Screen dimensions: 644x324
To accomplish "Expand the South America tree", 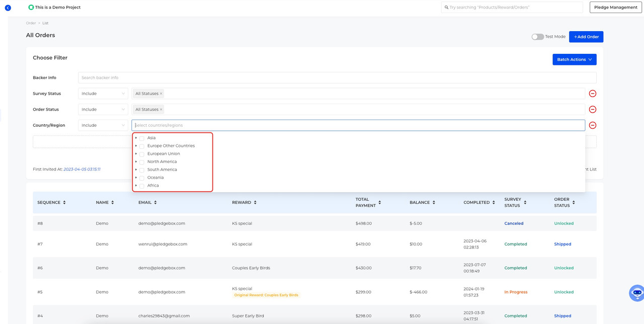I will pyautogui.click(x=136, y=170).
